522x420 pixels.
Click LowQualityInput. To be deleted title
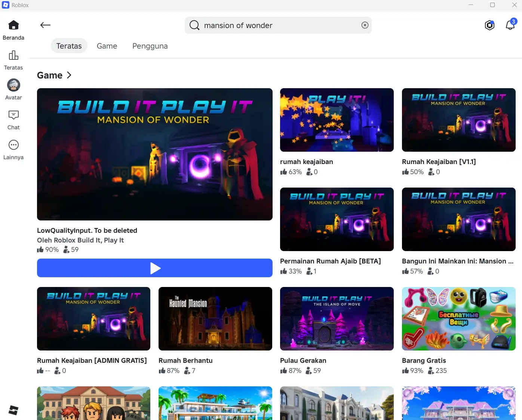click(x=87, y=231)
